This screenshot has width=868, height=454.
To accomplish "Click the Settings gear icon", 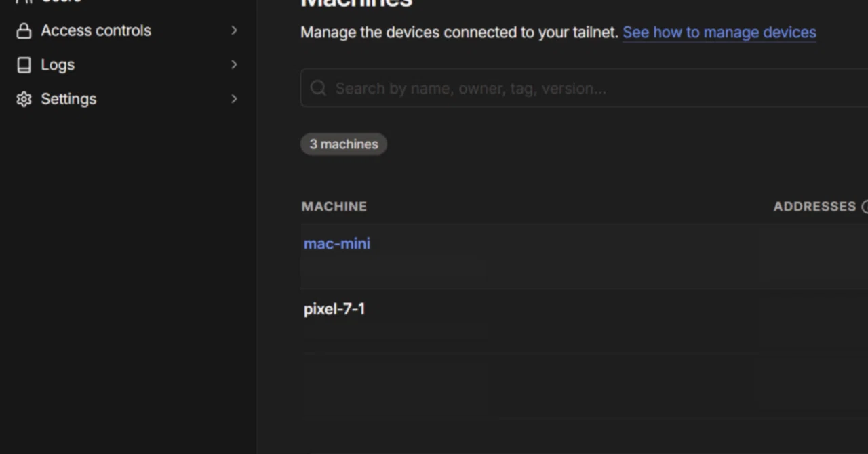I will [24, 99].
